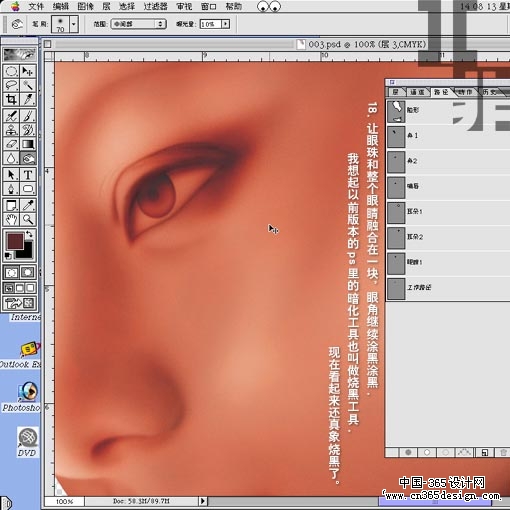Swap foreground and background colors
The height and width of the screenshot is (510, 510).
coord(30,234)
